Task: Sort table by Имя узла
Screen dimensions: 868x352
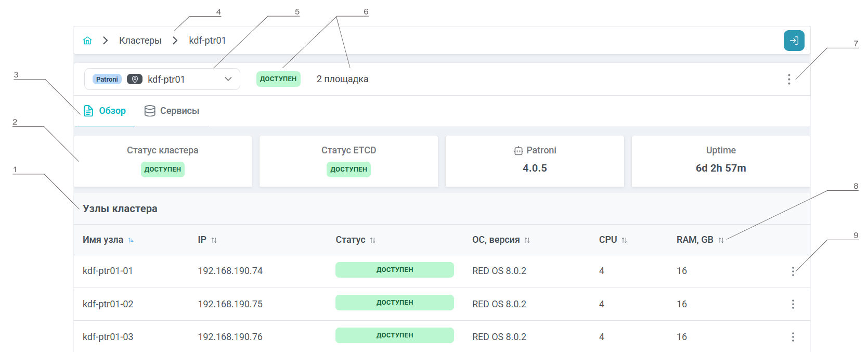Action: tap(131, 240)
